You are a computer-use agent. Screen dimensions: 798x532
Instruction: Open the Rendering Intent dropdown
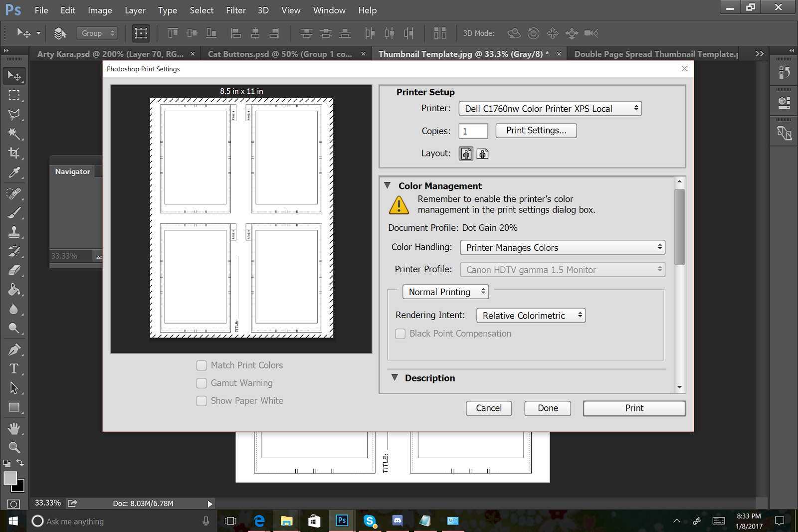[x=530, y=316]
